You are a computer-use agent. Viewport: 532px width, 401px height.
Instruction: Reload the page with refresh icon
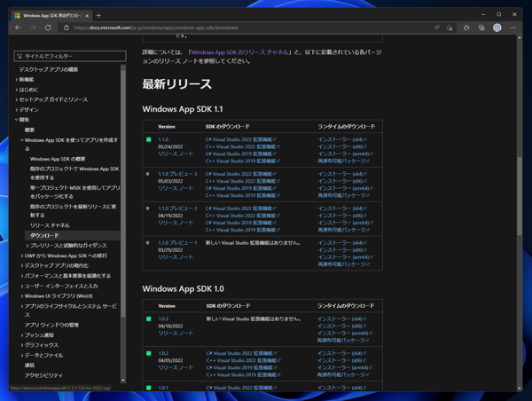(x=48, y=28)
